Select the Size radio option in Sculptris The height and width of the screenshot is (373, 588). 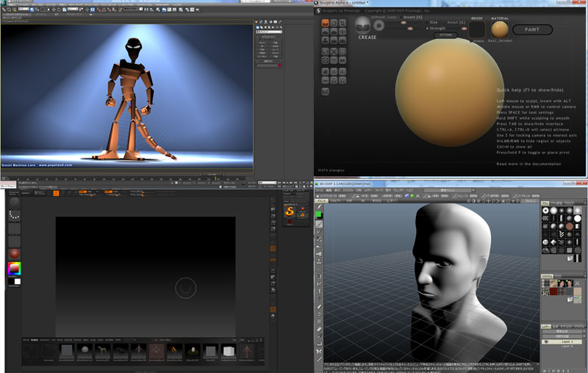tap(428, 23)
